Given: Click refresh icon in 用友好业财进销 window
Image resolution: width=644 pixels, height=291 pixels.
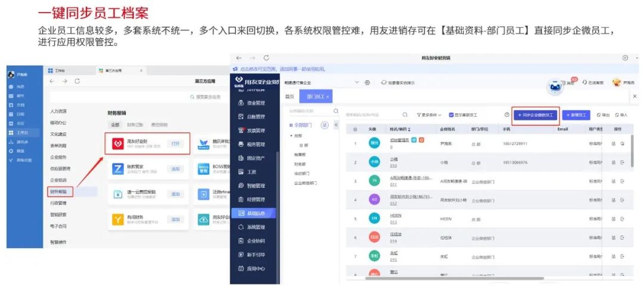Looking at the screenshot, I should click(266, 58).
